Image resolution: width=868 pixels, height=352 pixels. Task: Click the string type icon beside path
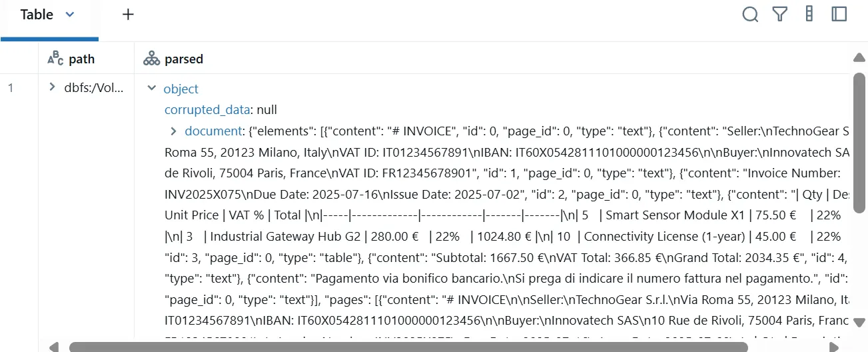click(x=55, y=59)
